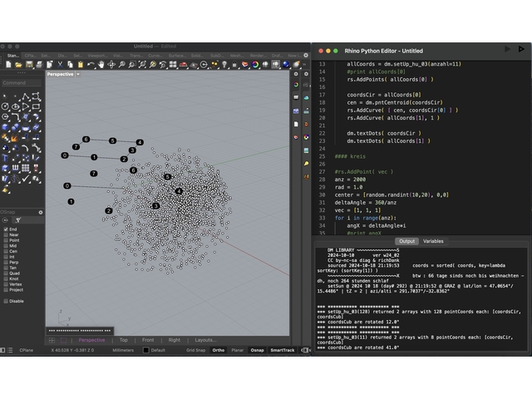Click the Paste clipboard icon
Image resolution: width=532 pixels, height=399 pixels.
point(81,65)
